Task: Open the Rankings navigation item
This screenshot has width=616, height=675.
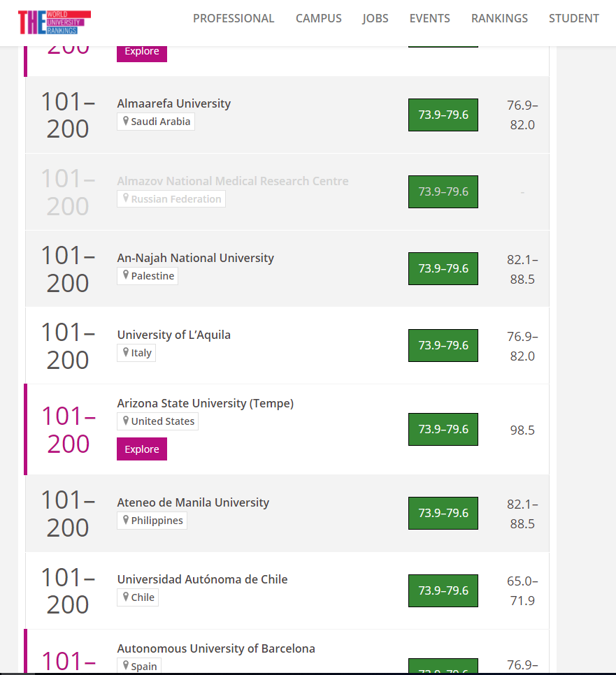Action: point(500,19)
